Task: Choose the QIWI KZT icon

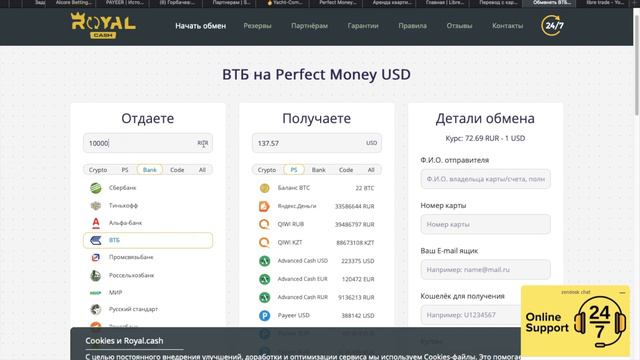Action: (264, 242)
